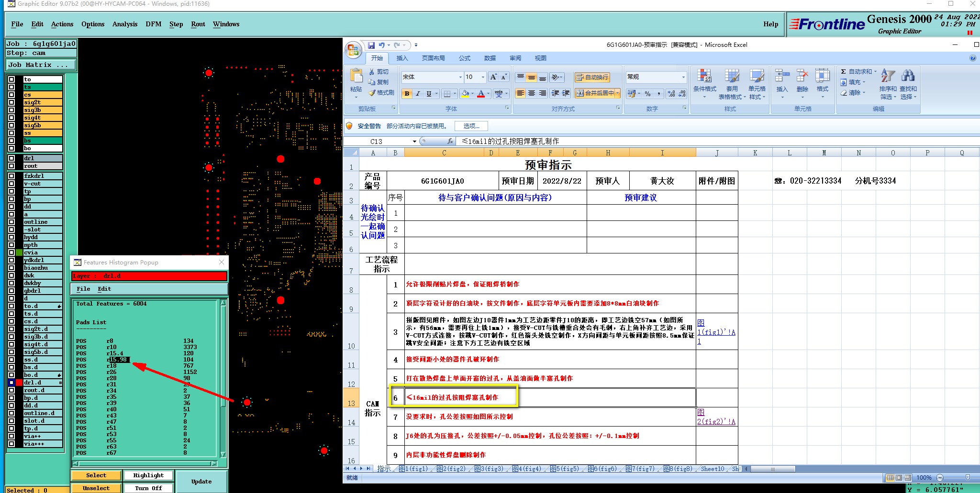Toggle checkbox for layer 'to'
Viewport: 980px width, 493px height.
point(11,79)
